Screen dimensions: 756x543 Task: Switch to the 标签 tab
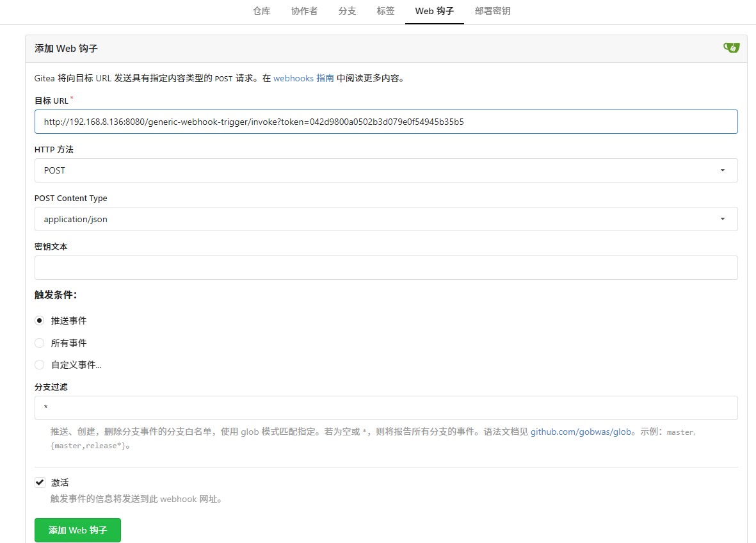[385, 11]
